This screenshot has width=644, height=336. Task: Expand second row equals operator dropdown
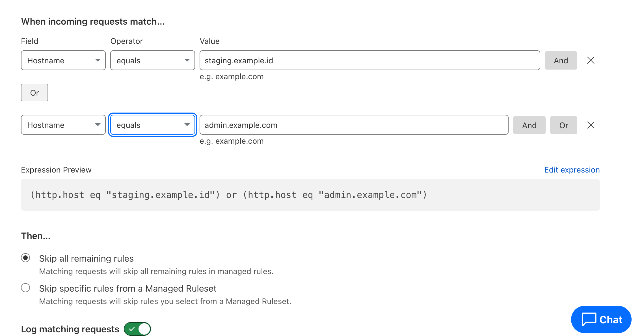[x=152, y=125]
